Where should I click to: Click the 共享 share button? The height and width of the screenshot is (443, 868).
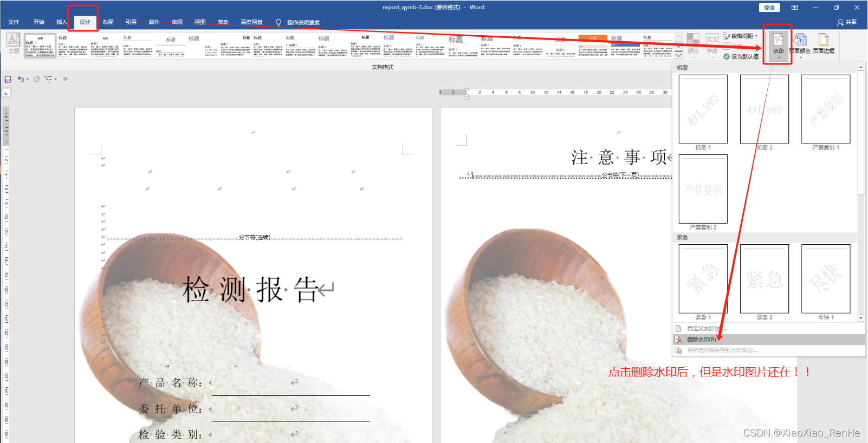847,22
